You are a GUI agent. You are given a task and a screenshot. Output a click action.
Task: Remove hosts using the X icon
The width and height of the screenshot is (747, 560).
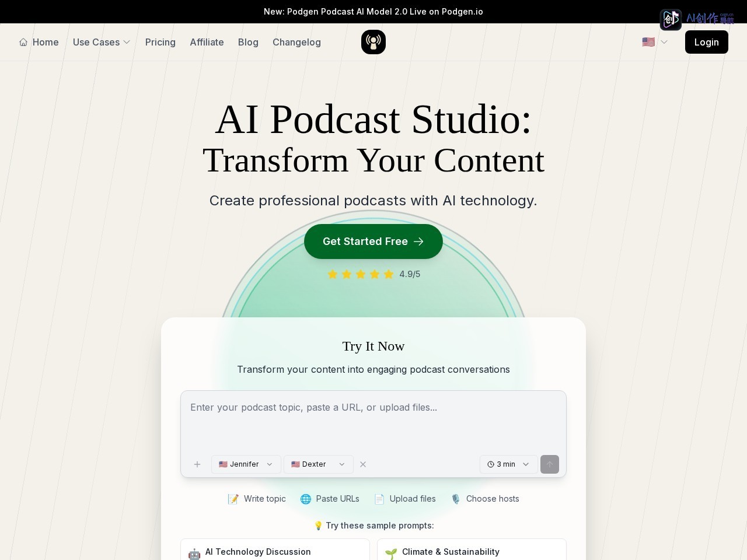(363, 464)
